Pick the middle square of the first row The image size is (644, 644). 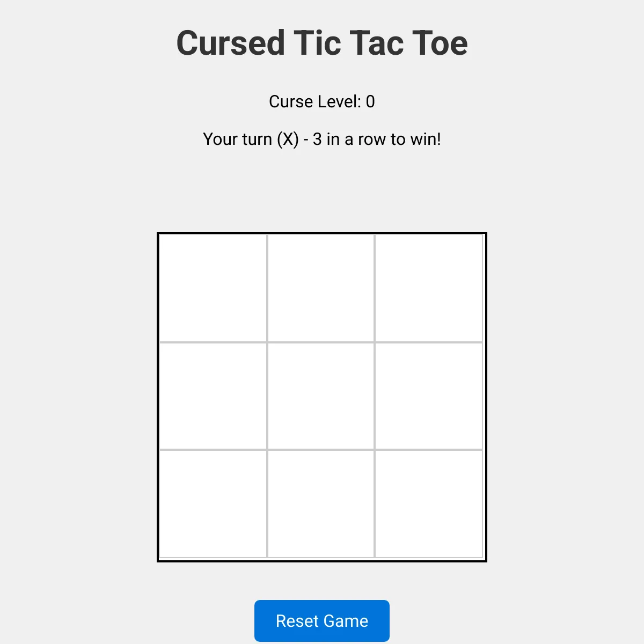[x=321, y=288]
